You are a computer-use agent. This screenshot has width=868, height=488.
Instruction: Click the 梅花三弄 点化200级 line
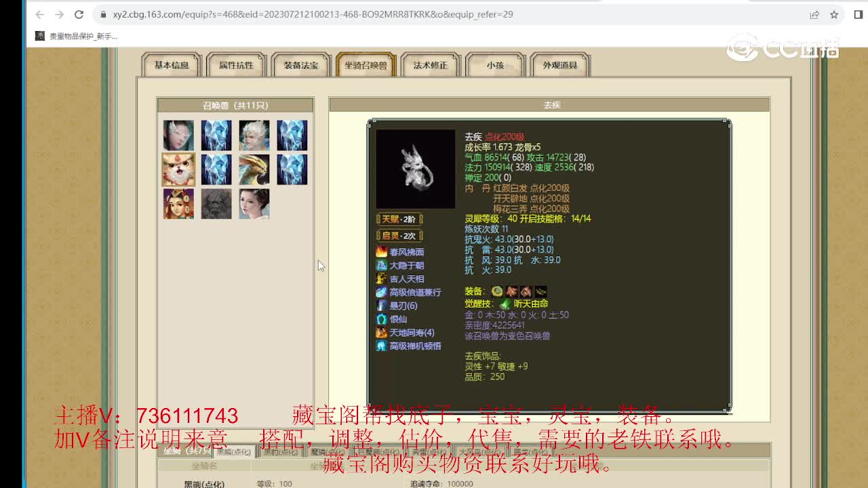[x=531, y=209]
